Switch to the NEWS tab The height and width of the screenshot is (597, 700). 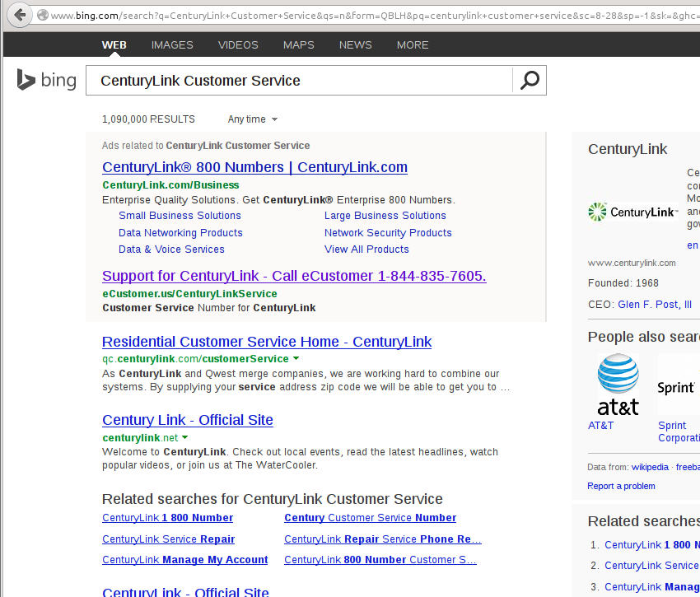[356, 45]
